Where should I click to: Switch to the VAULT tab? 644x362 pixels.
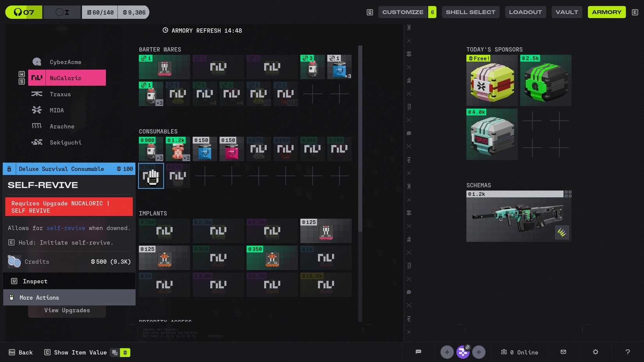click(567, 12)
